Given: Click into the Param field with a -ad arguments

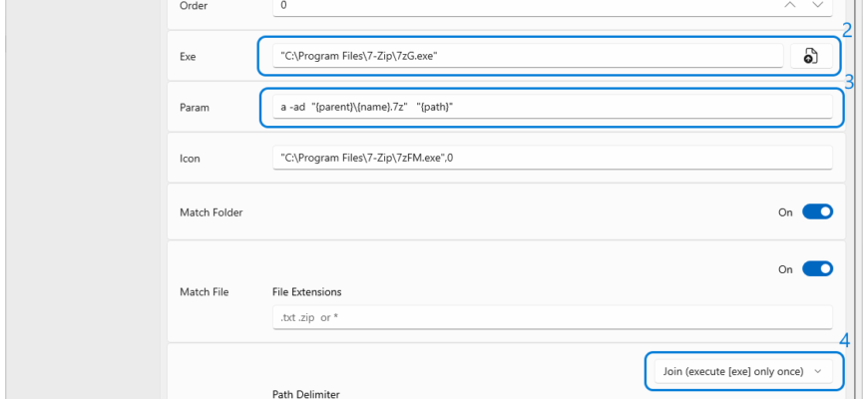Looking at the screenshot, I should 553,107.
